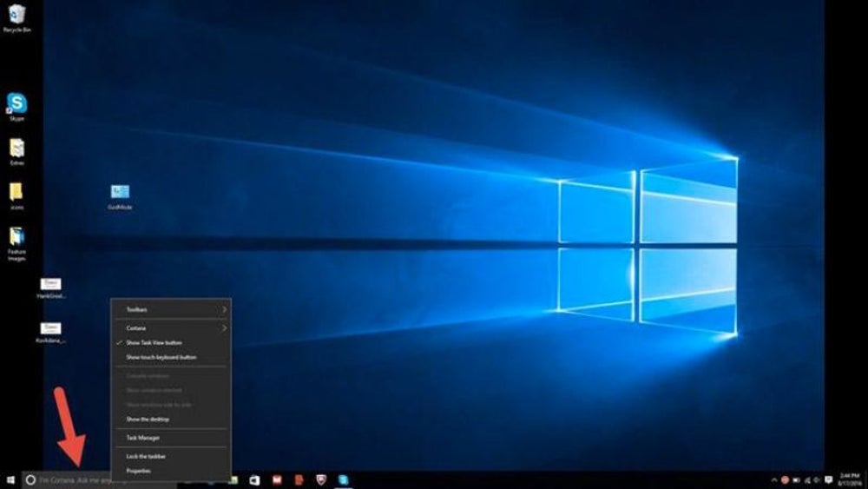Select the GodMode desktop icon
Screen dimensions: 868x489
coord(120,196)
